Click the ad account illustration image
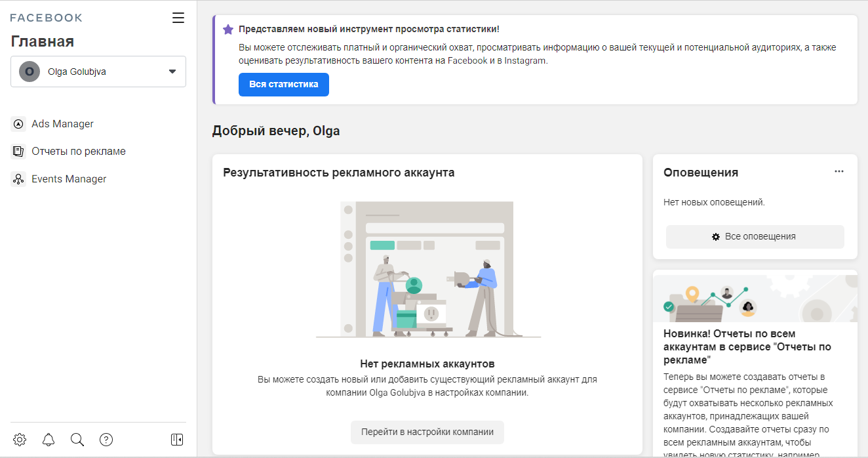The image size is (868, 458). 427,270
